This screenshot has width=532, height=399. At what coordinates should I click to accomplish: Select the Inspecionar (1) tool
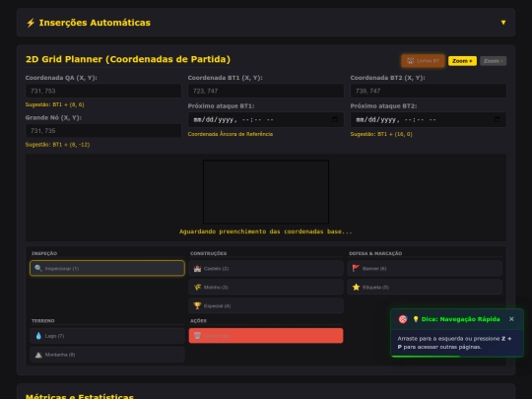coord(107,268)
